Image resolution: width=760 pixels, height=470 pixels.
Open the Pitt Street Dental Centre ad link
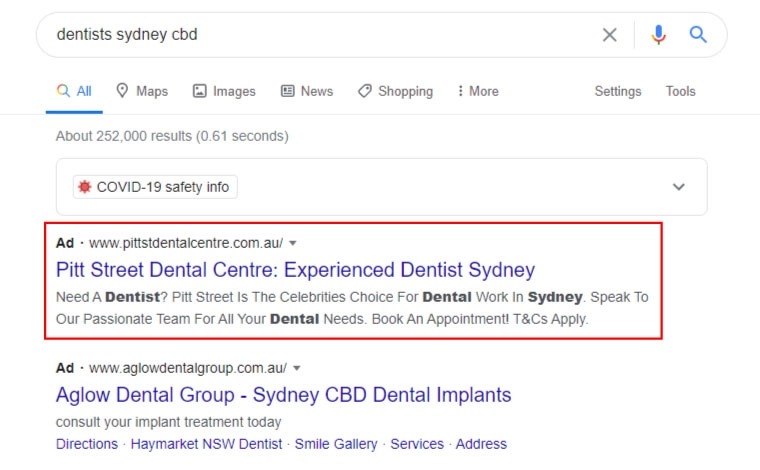[295, 270]
